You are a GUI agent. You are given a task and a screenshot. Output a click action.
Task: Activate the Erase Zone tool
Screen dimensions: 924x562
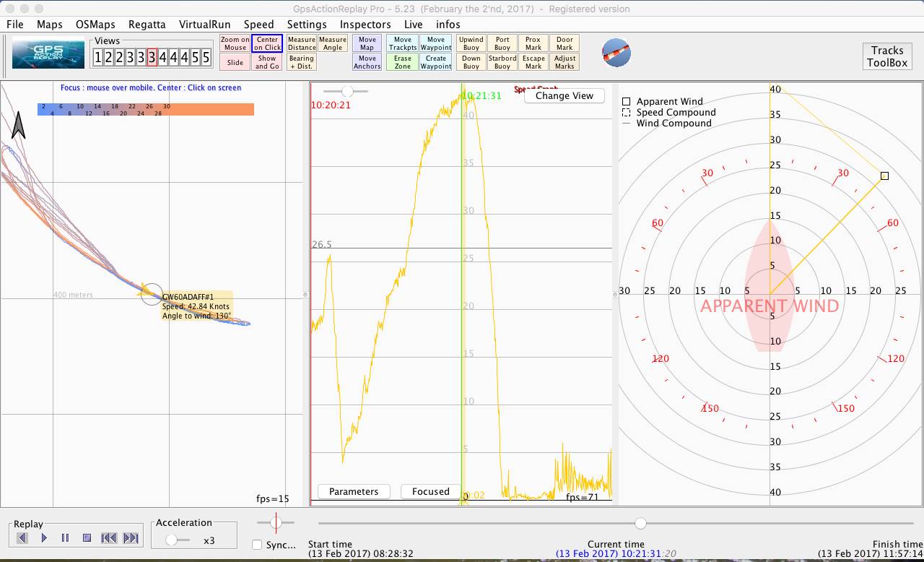coord(401,61)
